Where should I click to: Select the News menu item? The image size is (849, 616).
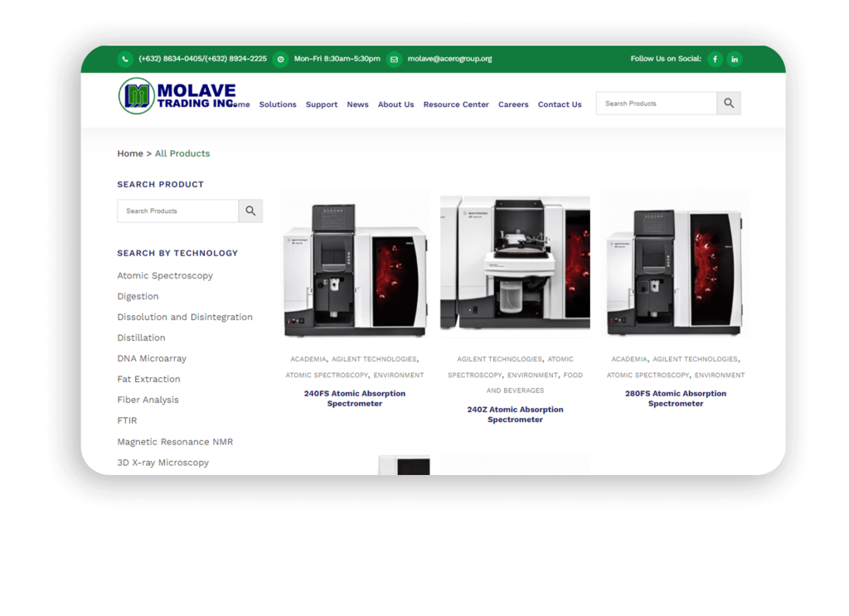pos(357,104)
